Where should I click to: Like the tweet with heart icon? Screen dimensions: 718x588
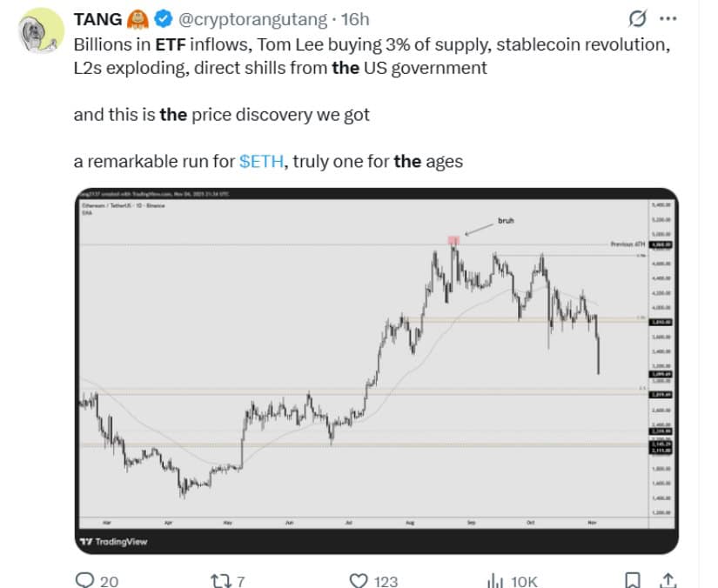click(x=359, y=580)
